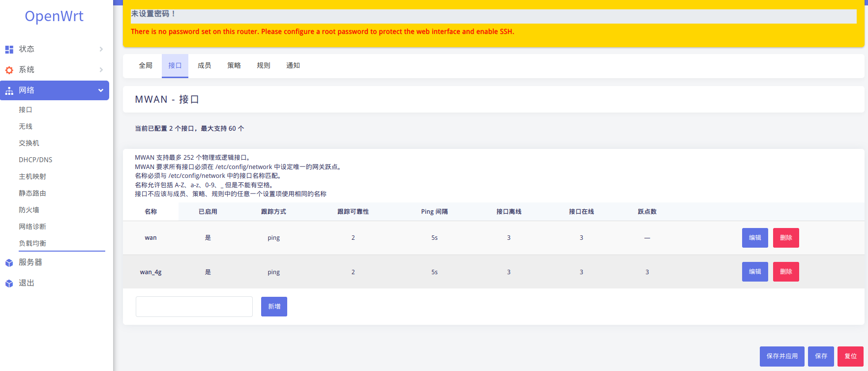Image resolution: width=868 pixels, height=371 pixels.
Task: Switch to the 成员 tab
Action: 205,65
